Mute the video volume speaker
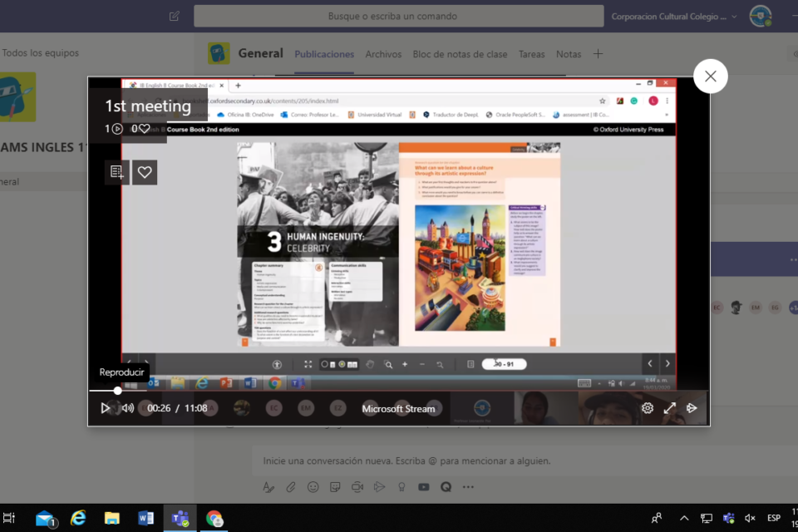The height and width of the screenshot is (532, 798). tap(128, 408)
